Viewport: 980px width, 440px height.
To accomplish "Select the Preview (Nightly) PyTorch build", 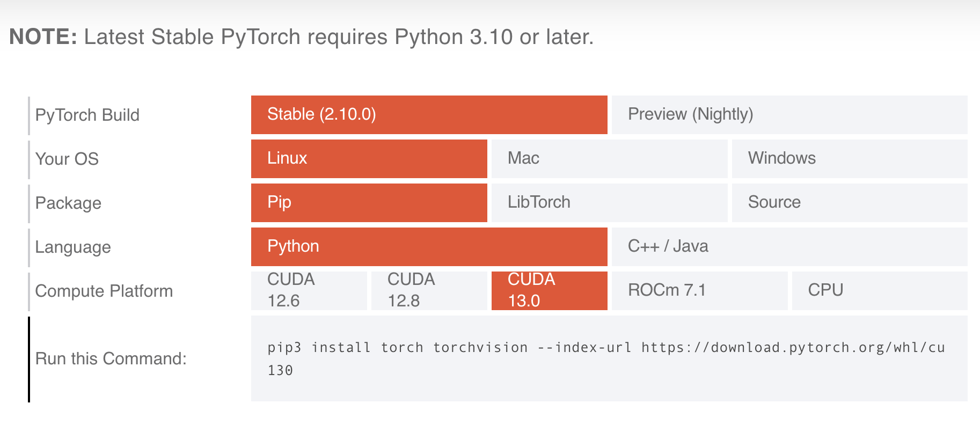I will coord(690,114).
